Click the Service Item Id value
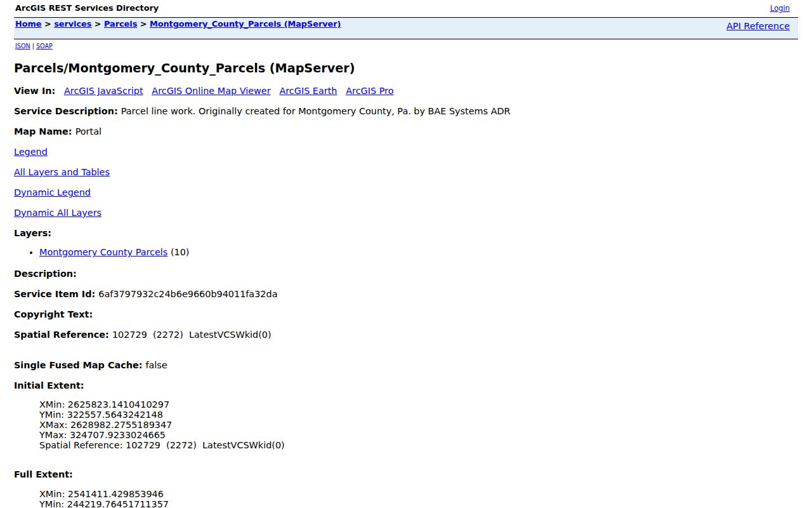This screenshot has width=812, height=508. pyautogui.click(x=188, y=294)
